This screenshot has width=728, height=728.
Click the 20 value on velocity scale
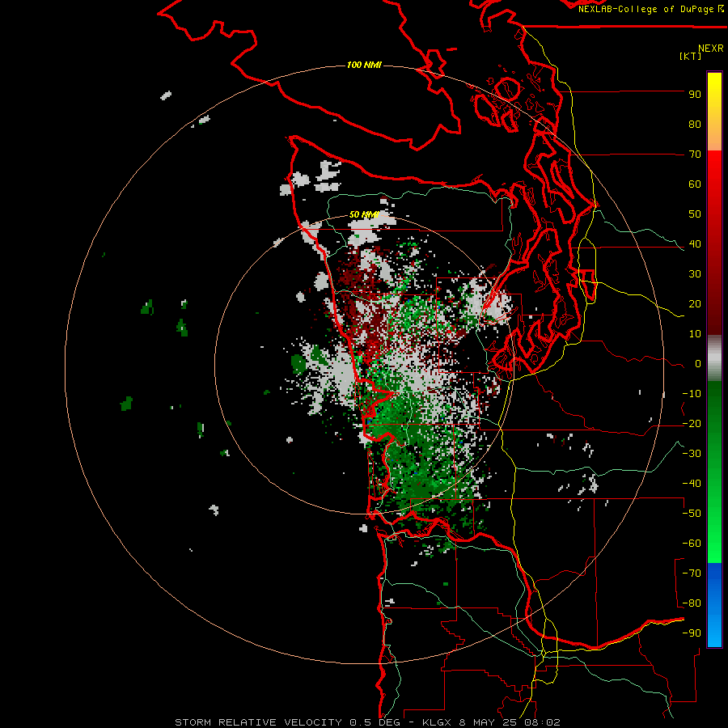[x=695, y=304]
